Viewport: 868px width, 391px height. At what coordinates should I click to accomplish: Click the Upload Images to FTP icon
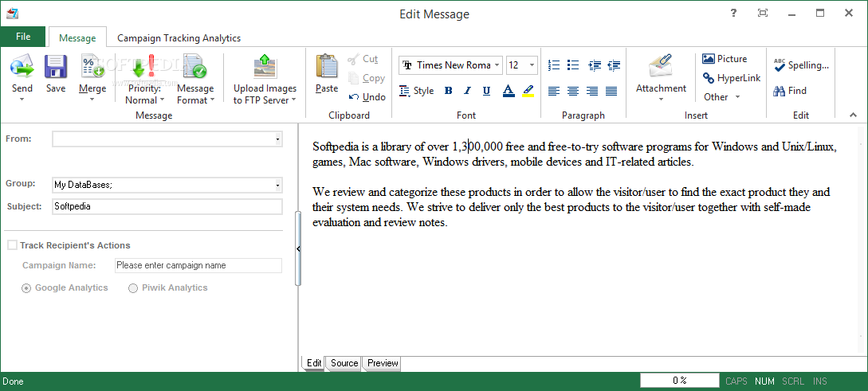click(x=265, y=66)
